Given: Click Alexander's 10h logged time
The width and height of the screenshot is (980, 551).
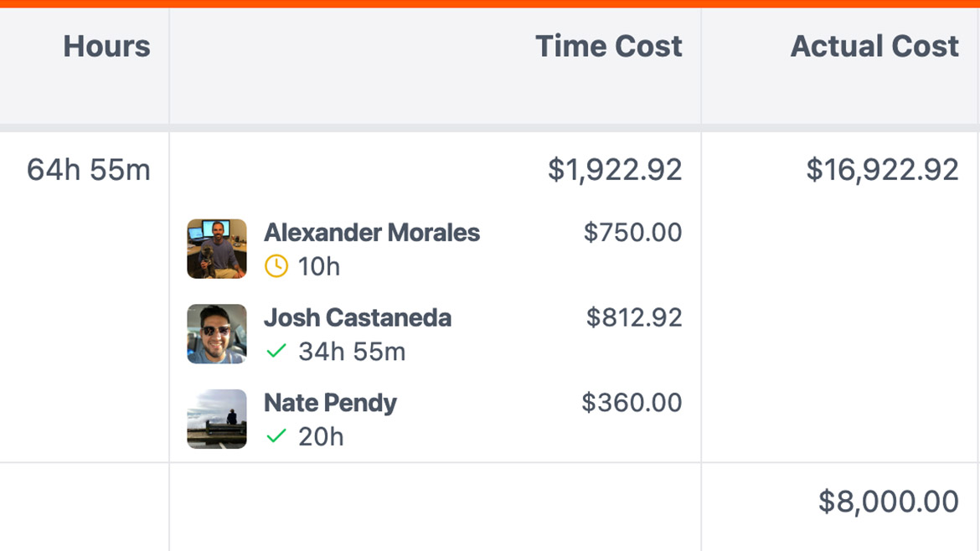Looking at the screenshot, I should 319,266.
